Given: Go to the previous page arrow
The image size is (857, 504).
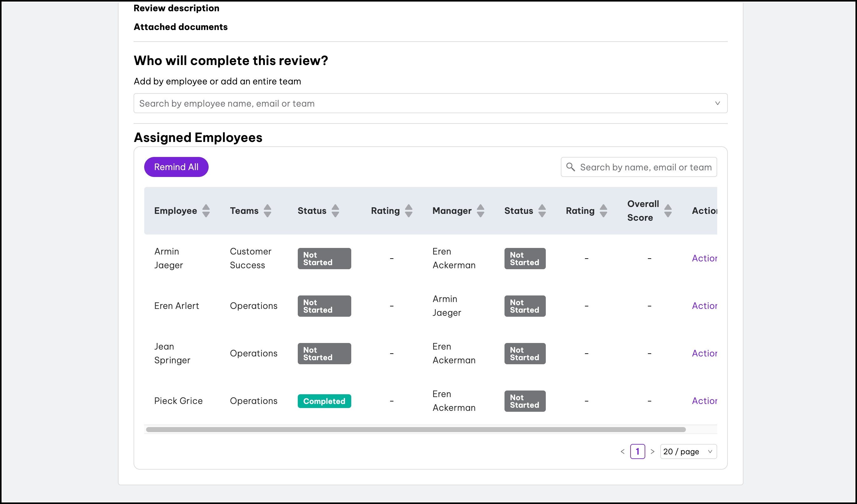Looking at the screenshot, I should (x=622, y=451).
